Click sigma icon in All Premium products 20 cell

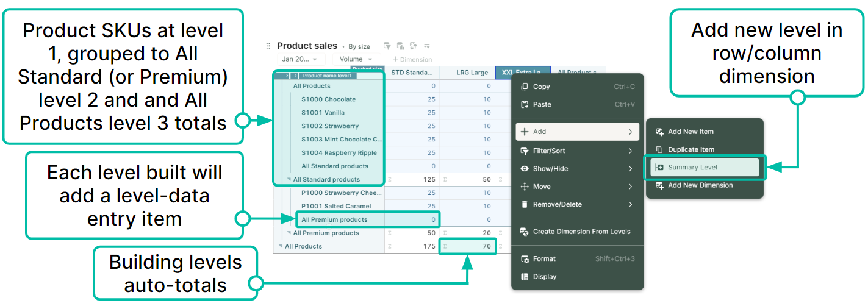[445, 233]
